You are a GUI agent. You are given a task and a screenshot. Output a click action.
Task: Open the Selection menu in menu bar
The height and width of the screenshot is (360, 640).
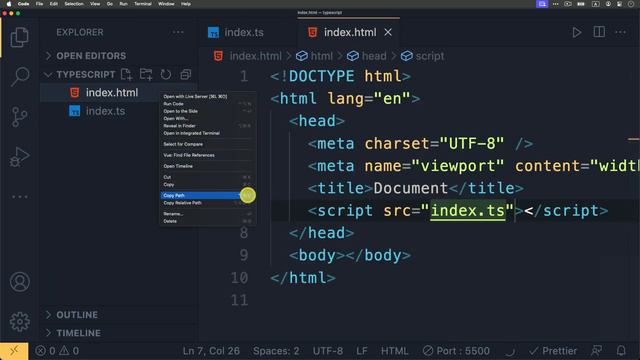(x=74, y=4)
